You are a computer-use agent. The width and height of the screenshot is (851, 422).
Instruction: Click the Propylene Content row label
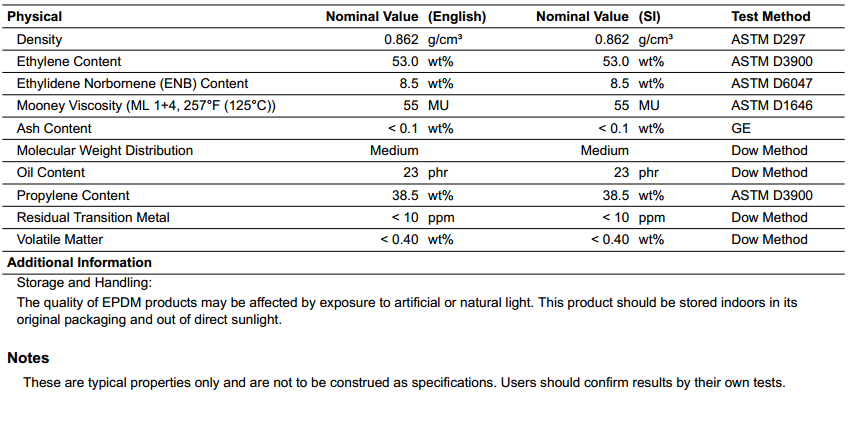click(73, 195)
